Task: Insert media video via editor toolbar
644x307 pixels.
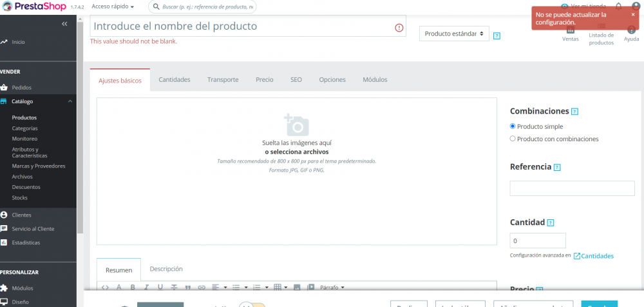Action: pyautogui.click(x=311, y=287)
